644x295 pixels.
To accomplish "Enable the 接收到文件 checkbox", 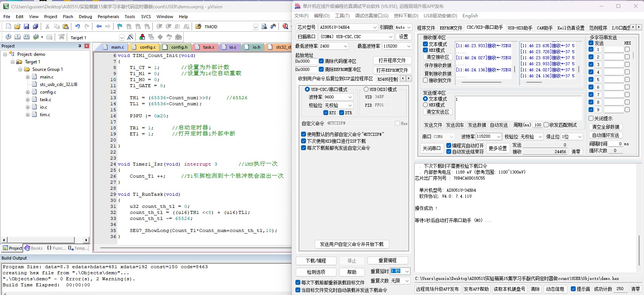I will (x=426, y=80).
